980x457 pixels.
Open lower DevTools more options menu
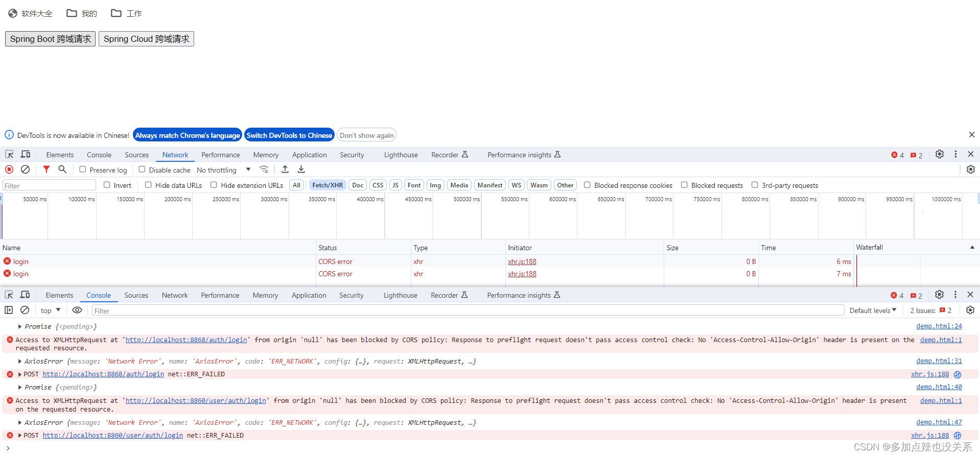coord(955,295)
